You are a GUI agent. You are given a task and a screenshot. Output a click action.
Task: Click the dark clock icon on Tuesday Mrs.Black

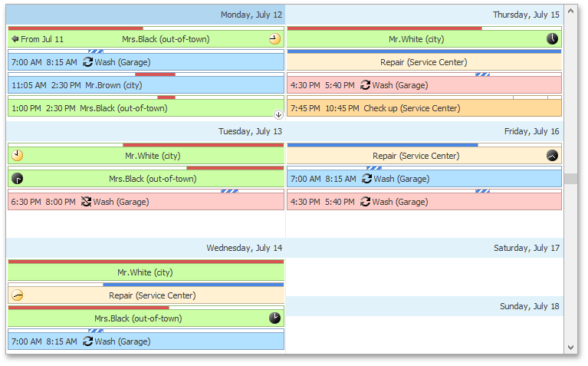[x=18, y=179]
